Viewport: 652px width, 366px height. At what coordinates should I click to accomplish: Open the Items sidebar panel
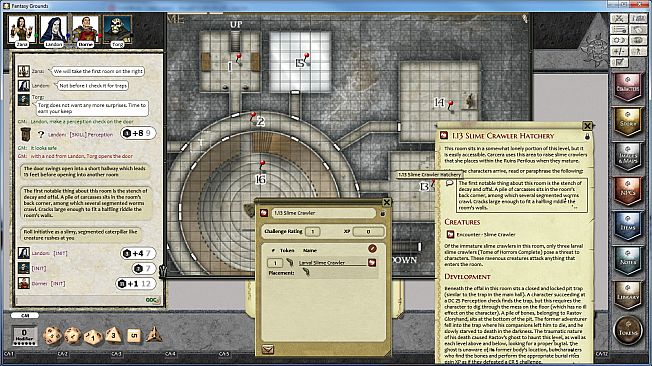(x=628, y=226)
